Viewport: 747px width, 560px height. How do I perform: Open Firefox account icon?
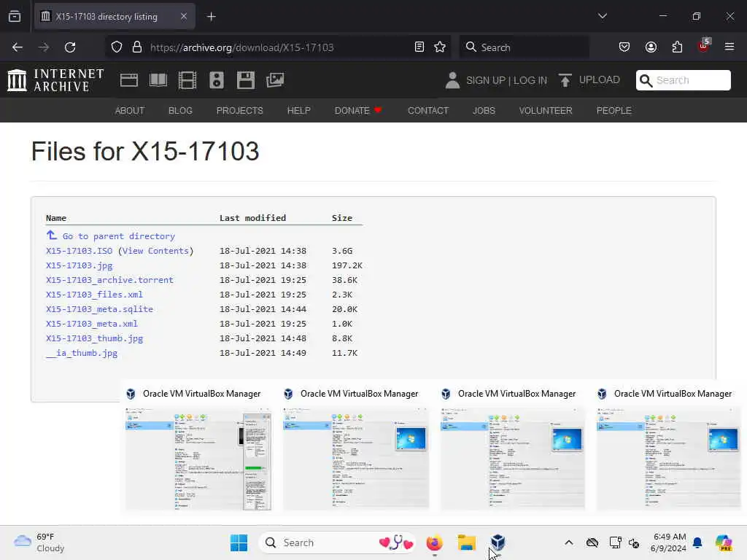point(651,47)
